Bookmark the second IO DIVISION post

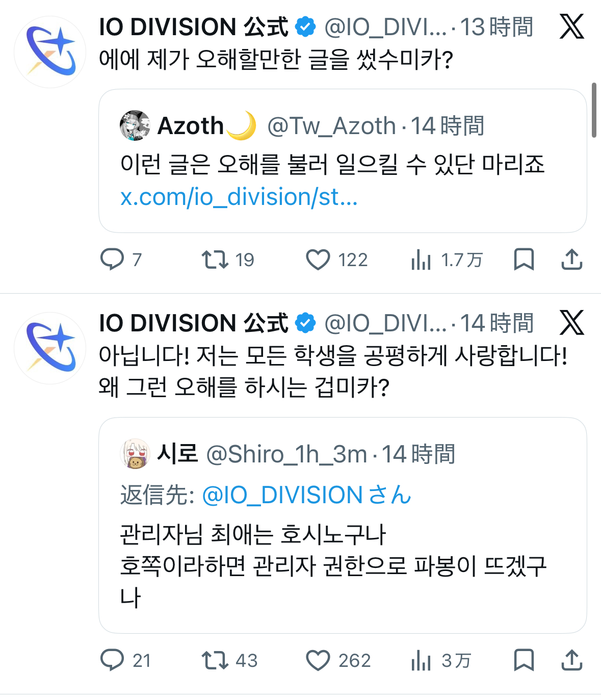pos(524,660)
